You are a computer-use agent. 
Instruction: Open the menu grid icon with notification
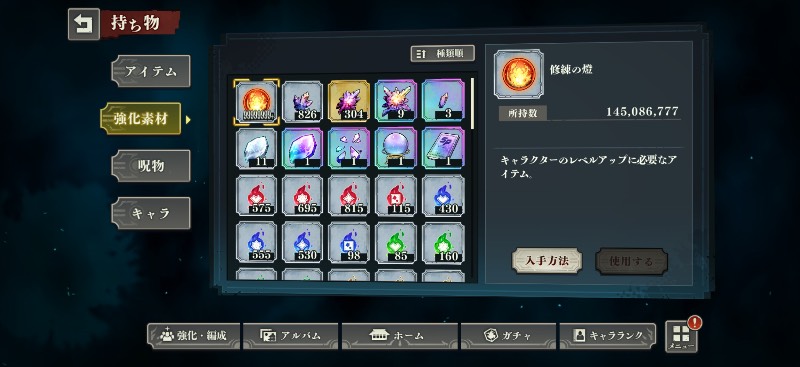click(x=682, y=336)
